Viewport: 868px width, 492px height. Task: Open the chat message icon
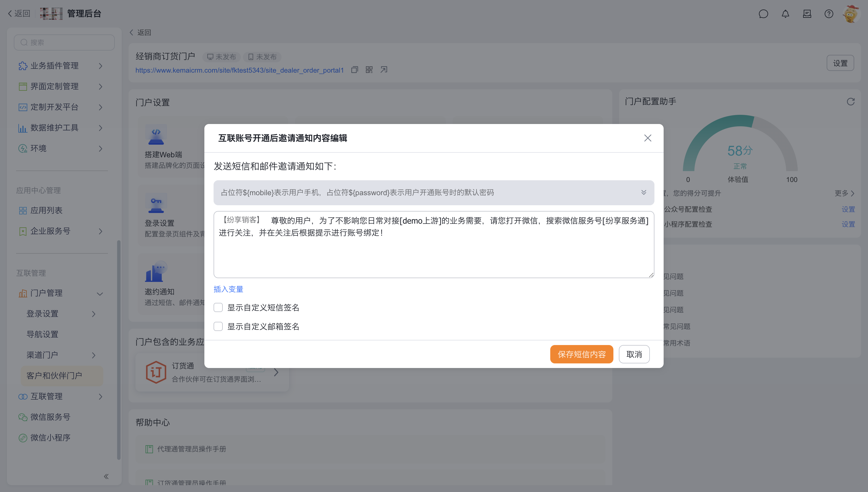[763, 14]
